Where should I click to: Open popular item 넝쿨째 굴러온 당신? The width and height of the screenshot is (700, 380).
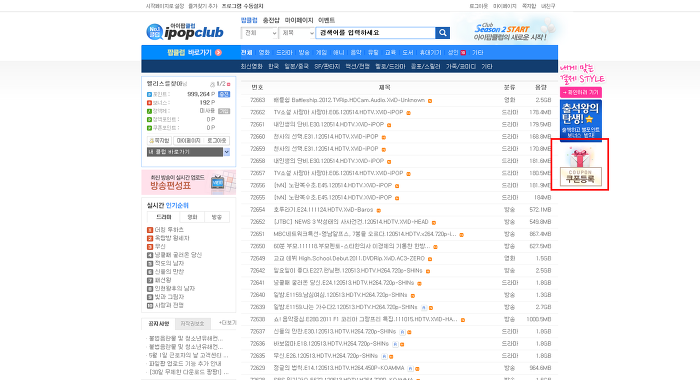178,255
